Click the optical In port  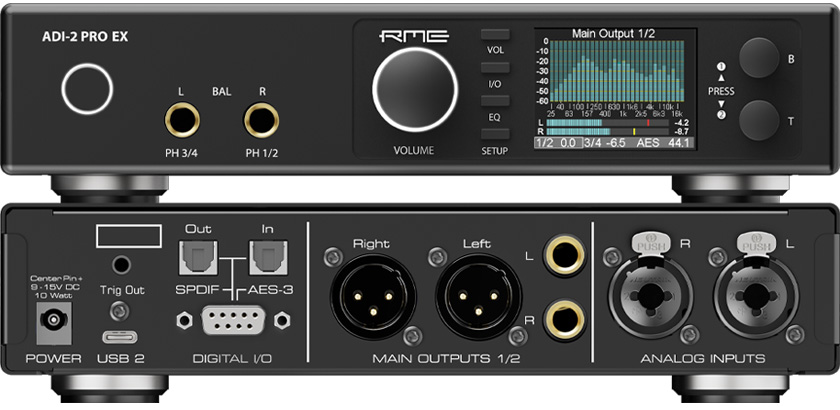268,257
